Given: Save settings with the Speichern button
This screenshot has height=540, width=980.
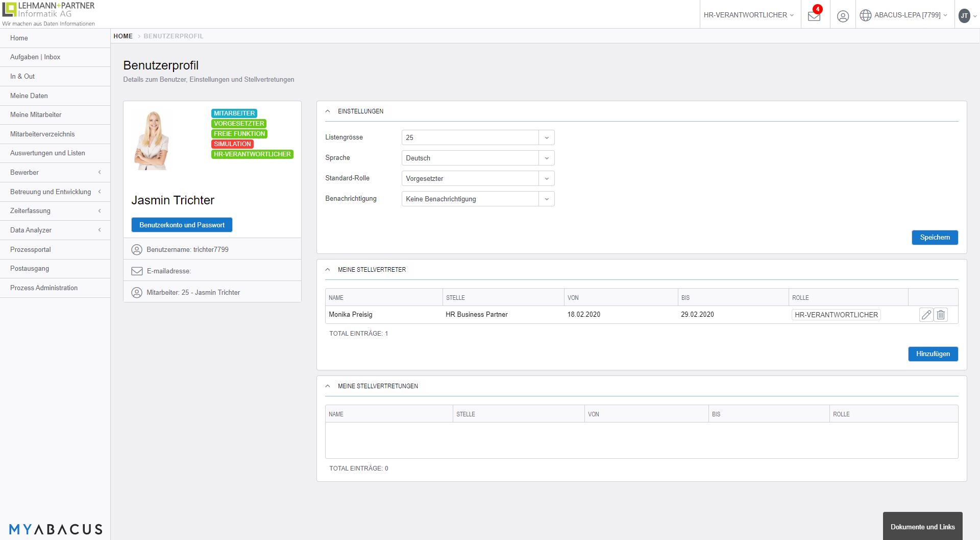Looking at the screenshot, I should point(935,238).
